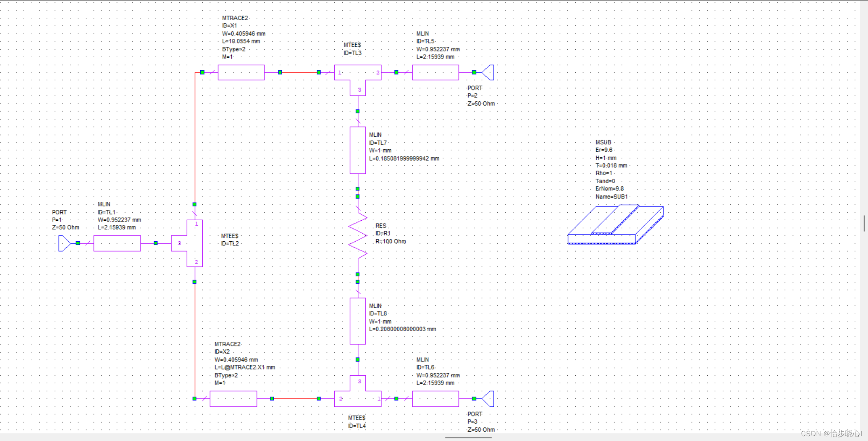The height and width of the screenshot is (441, 868).
Task: Select the MTEE$ TL4 tee junction
Action: point(358,391)
